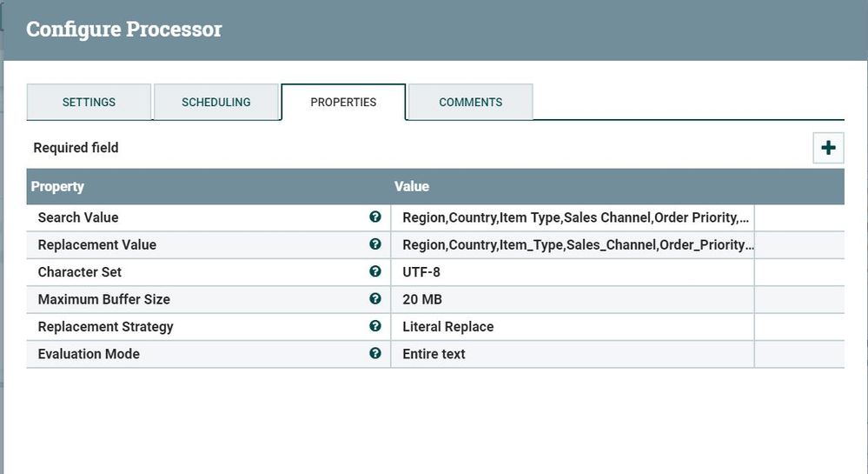The width and height of the screenshot is (868, 474).
Task: Edit the Search Value field
Action: click(573, 217)
